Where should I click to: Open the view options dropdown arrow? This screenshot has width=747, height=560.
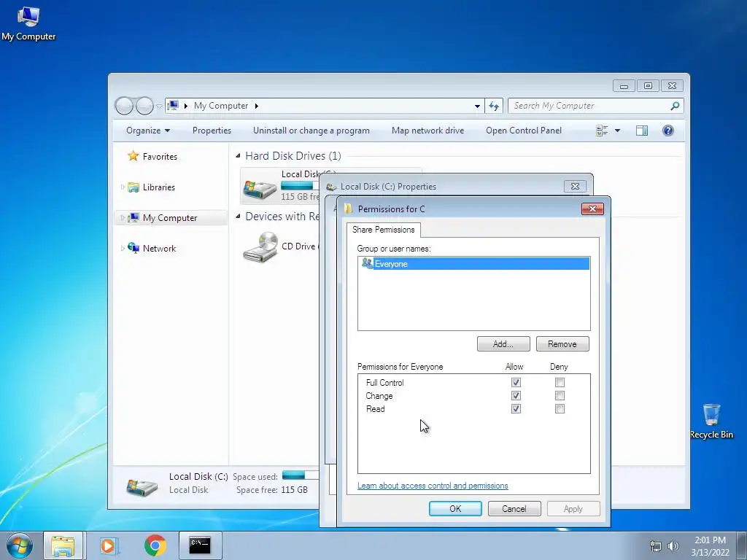click(x=617, y=131)
